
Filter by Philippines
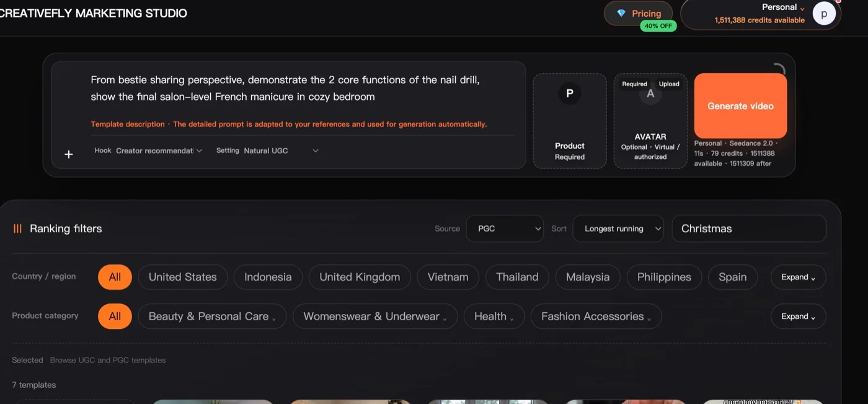(664, 277)
